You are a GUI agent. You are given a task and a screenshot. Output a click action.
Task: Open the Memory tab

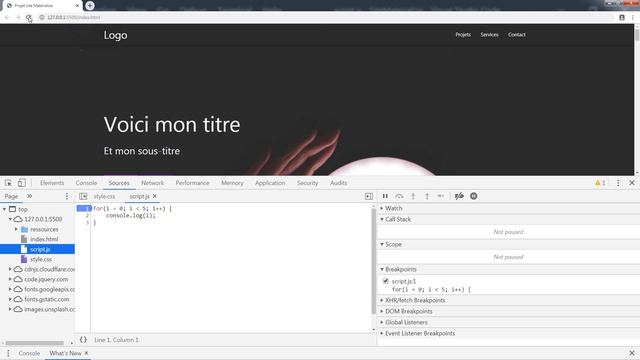(x=232, y=183)
